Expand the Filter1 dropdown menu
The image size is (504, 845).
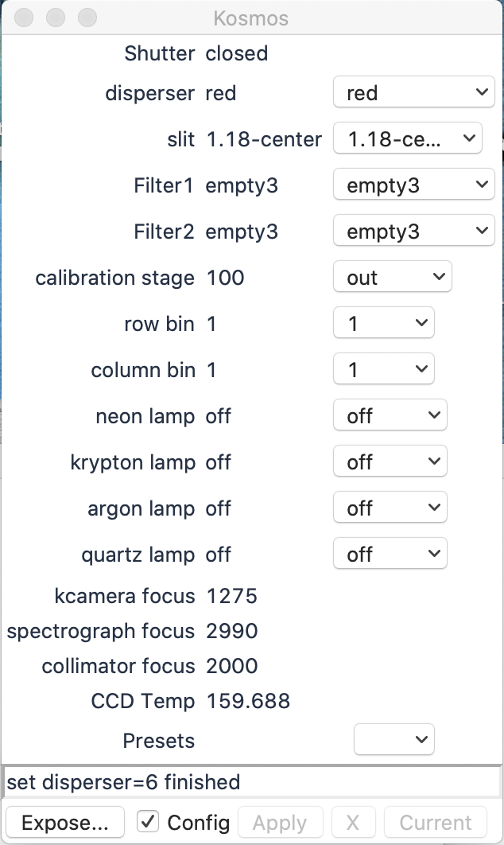413,185
